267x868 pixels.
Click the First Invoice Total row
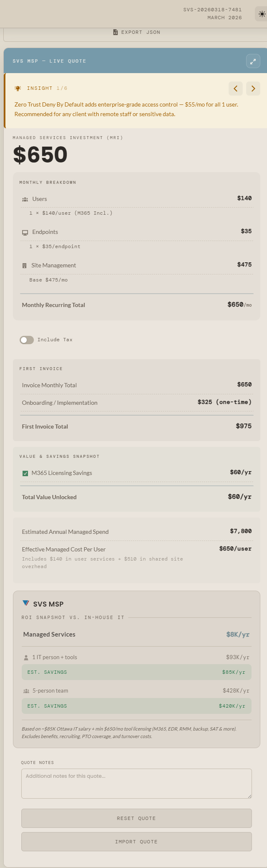click(x=136, y=426)
